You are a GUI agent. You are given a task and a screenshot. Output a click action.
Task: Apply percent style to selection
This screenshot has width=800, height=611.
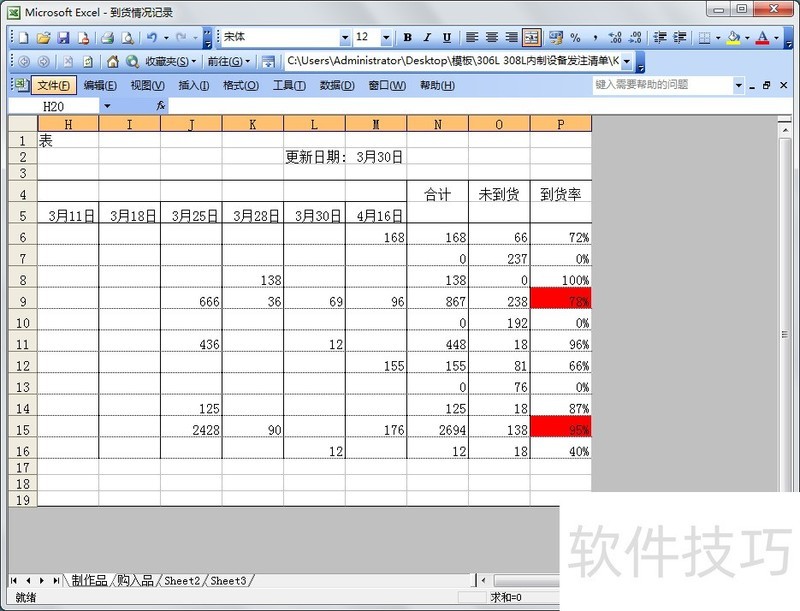pos(576,37)
